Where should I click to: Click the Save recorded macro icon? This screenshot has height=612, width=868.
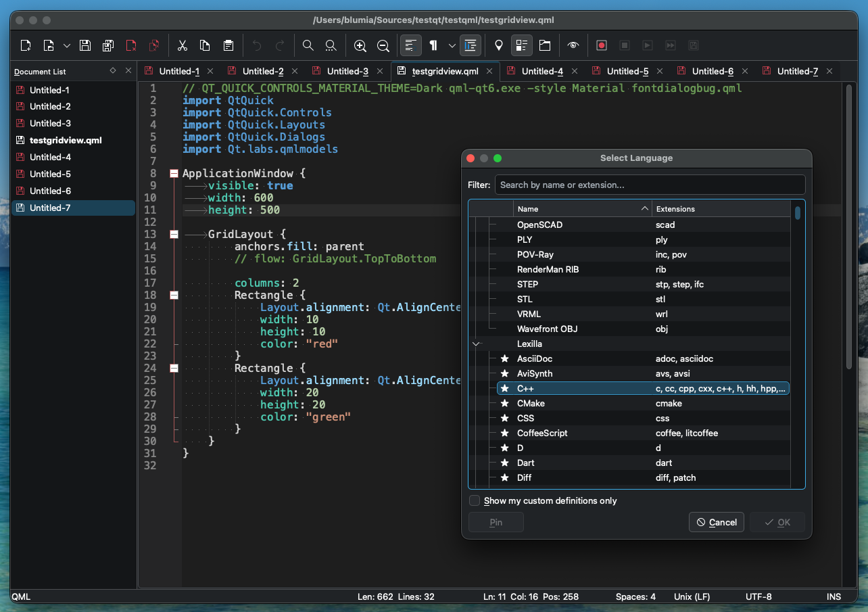coord(693,45)
